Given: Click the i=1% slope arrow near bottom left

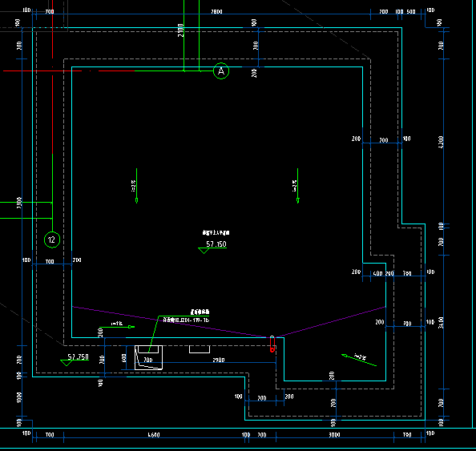Looking at the screenshot, I should 117,326.
